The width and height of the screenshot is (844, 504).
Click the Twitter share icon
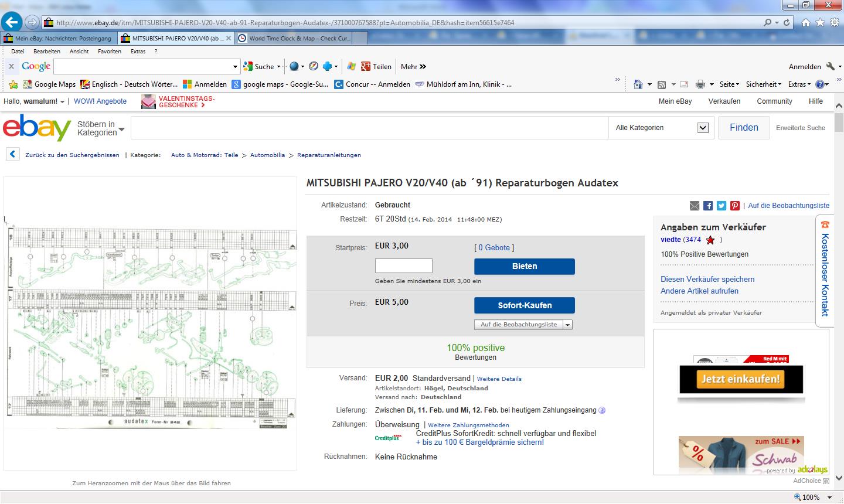[x=722, y=206]
